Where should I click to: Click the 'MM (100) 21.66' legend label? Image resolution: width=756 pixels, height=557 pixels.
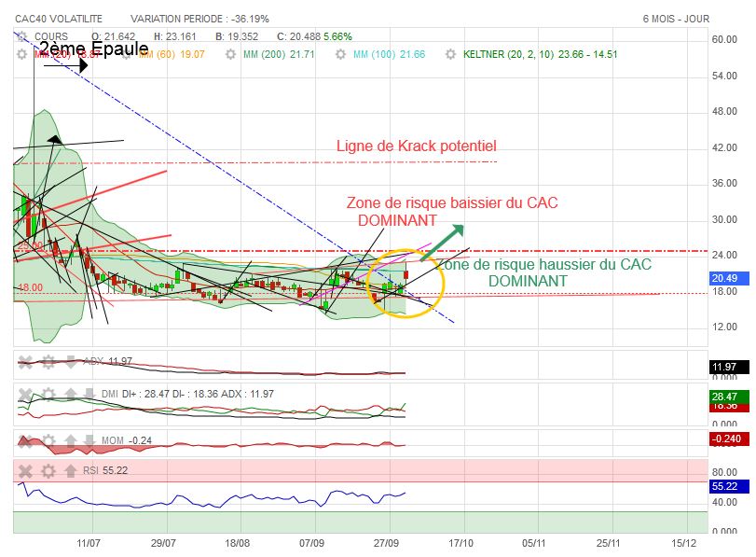click(x=389, y=54)
